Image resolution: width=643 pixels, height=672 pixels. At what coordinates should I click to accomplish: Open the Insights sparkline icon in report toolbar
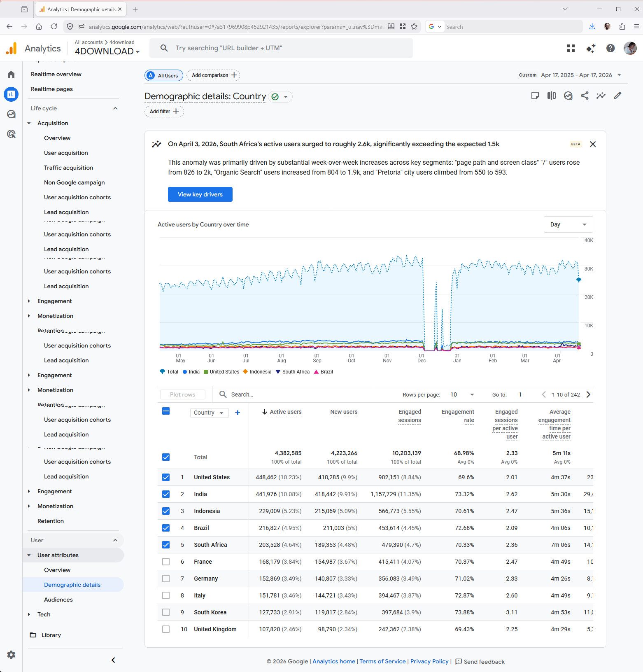[601, 96]
